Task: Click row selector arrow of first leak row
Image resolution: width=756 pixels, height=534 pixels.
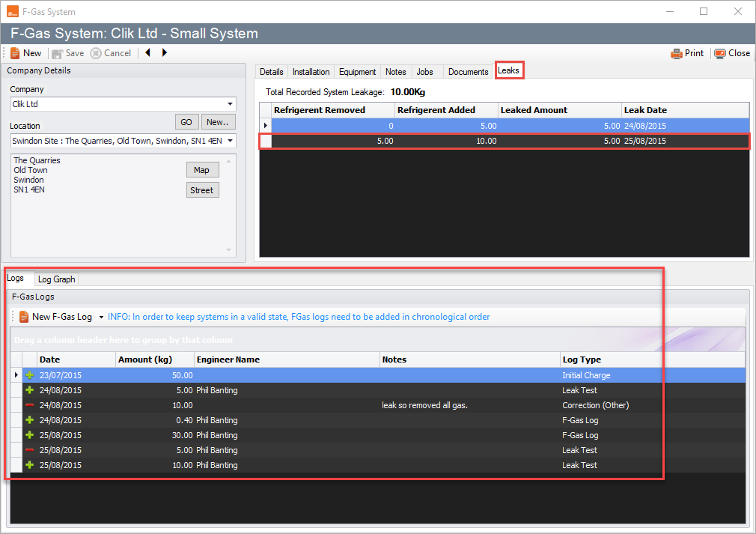Action: pyautogui.click(x=265, y=126)
